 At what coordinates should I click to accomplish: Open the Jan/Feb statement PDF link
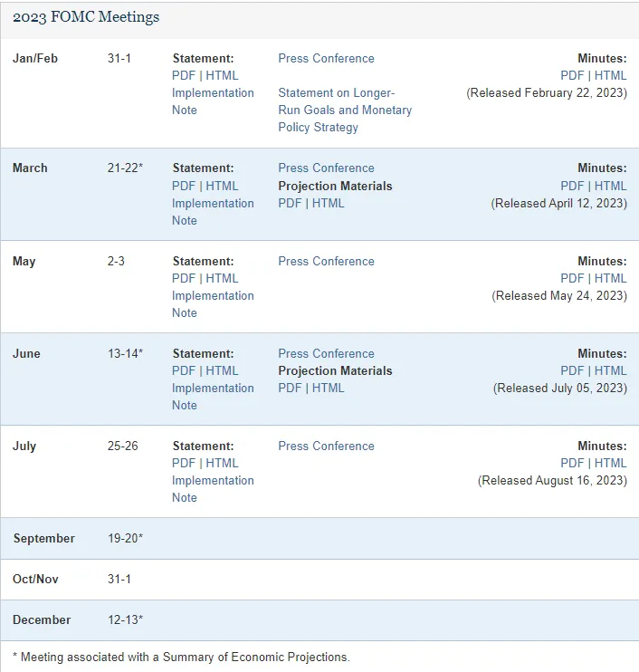tap(184, 75)
